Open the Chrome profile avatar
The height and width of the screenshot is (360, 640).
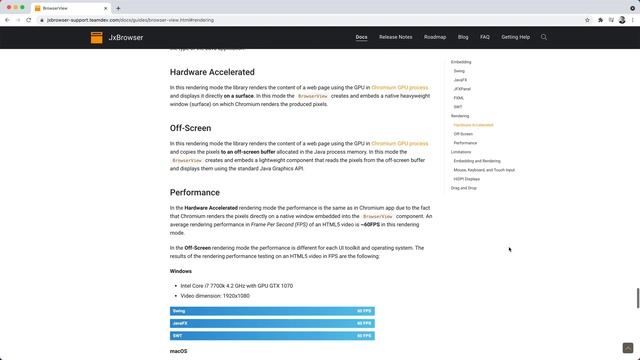pos(622,20)
